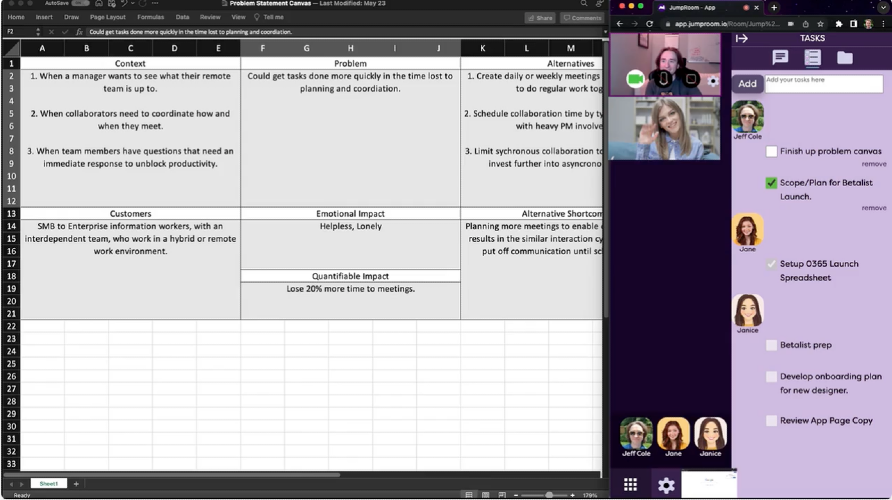Switch to Normal view in Excel status bar
This screenshot has height=500, width=892.
point(469,495)
